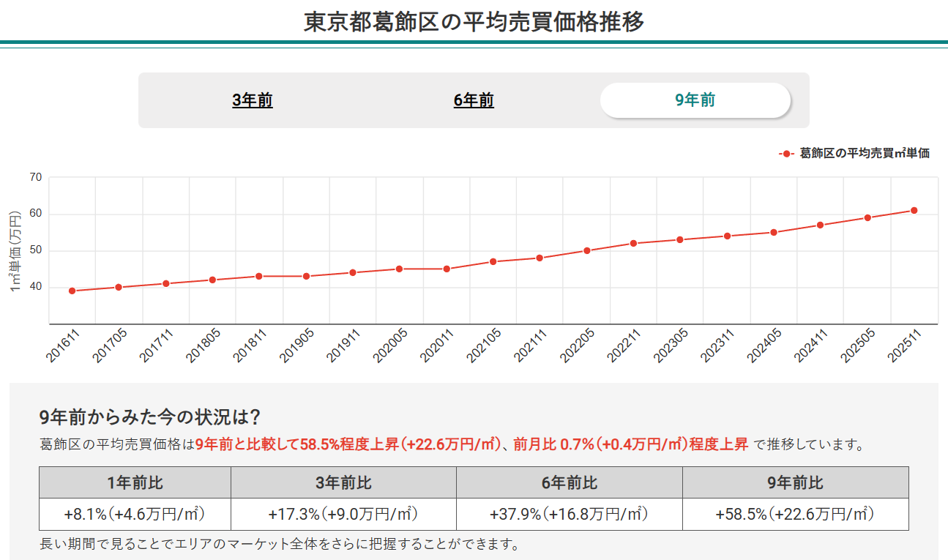This screenshot has width=948, height=560.
Task: Click the earliest 201611 data point
Action: coord(70,291)
